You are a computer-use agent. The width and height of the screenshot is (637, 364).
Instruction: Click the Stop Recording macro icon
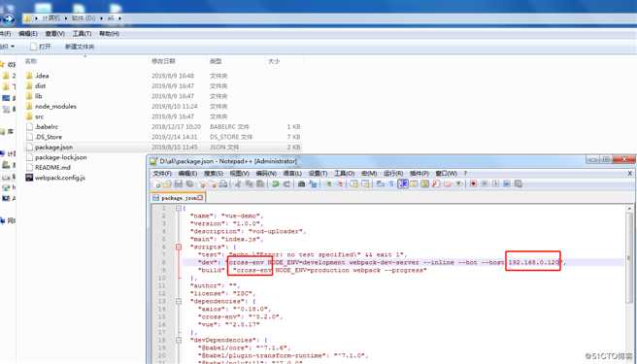(485, 184)
